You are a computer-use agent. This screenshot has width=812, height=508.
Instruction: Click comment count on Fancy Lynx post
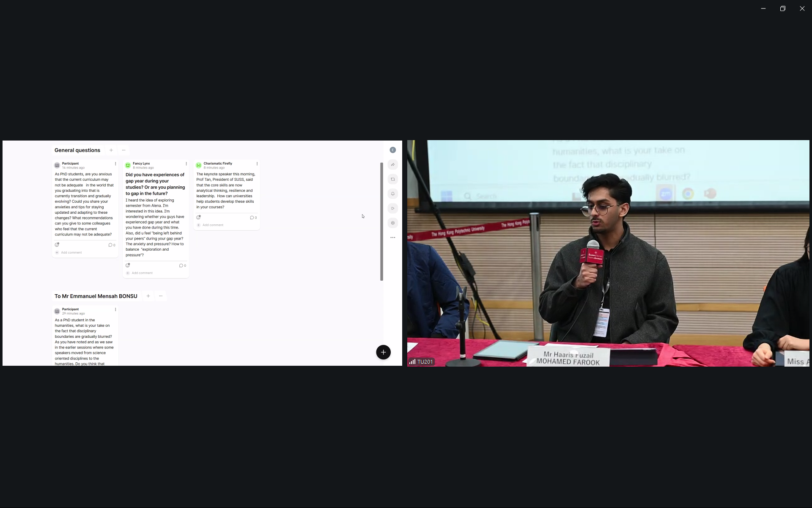point(182,266)
